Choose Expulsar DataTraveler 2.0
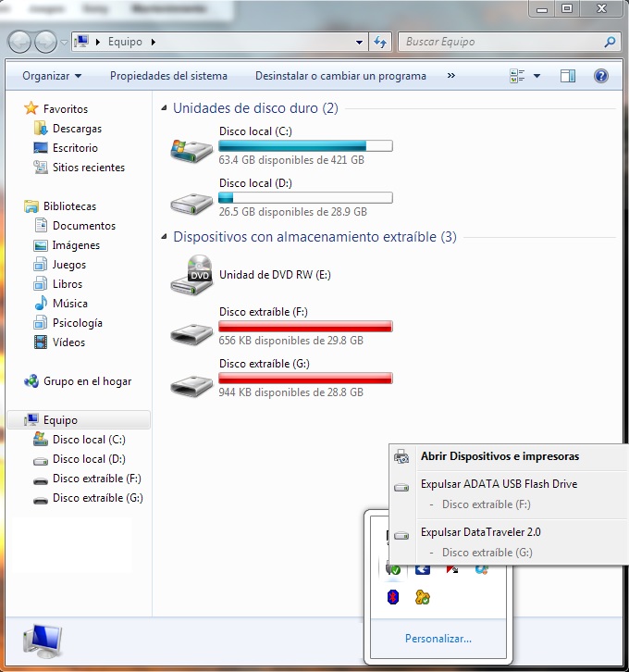Viewport: 629px width, 672px height. tap(480, 532)
